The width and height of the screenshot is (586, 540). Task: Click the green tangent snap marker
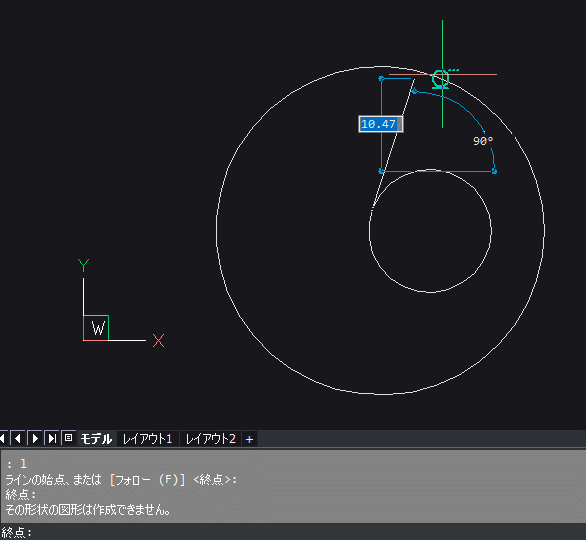pos(441,79)
